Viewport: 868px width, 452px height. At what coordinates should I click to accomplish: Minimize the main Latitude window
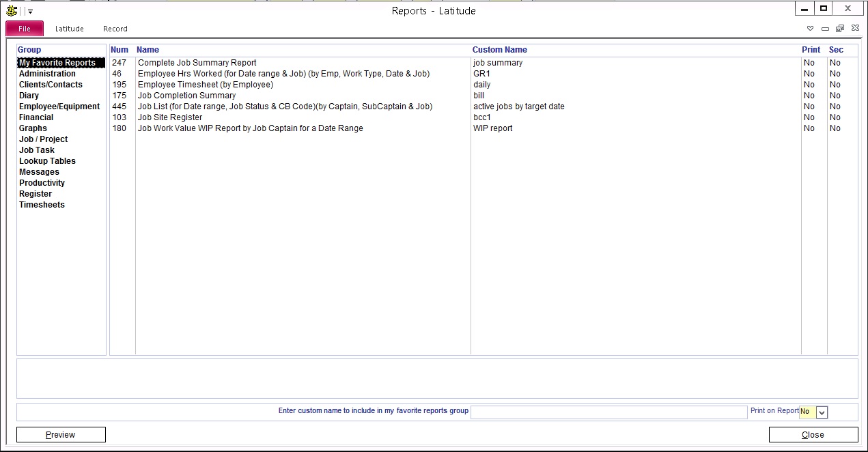(805, 9)
